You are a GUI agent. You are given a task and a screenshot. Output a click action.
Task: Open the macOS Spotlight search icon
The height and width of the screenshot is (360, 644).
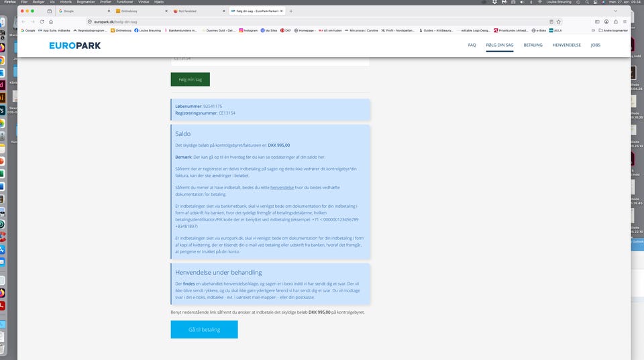pyautogui.click(x=587, y=2)
